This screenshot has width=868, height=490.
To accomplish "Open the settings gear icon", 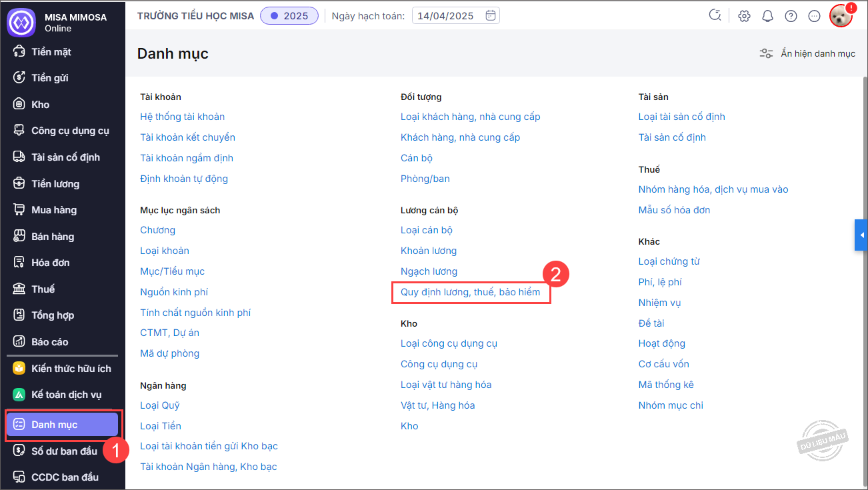I will tap(744, 16).
